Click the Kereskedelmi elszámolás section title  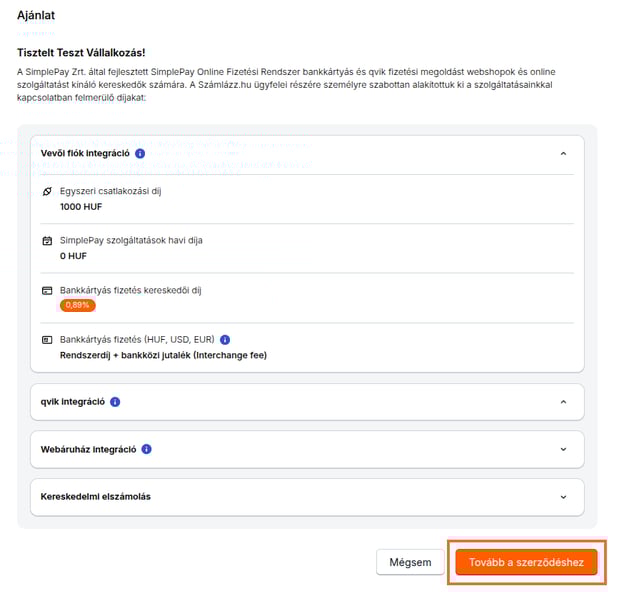(x=96, y=496)
